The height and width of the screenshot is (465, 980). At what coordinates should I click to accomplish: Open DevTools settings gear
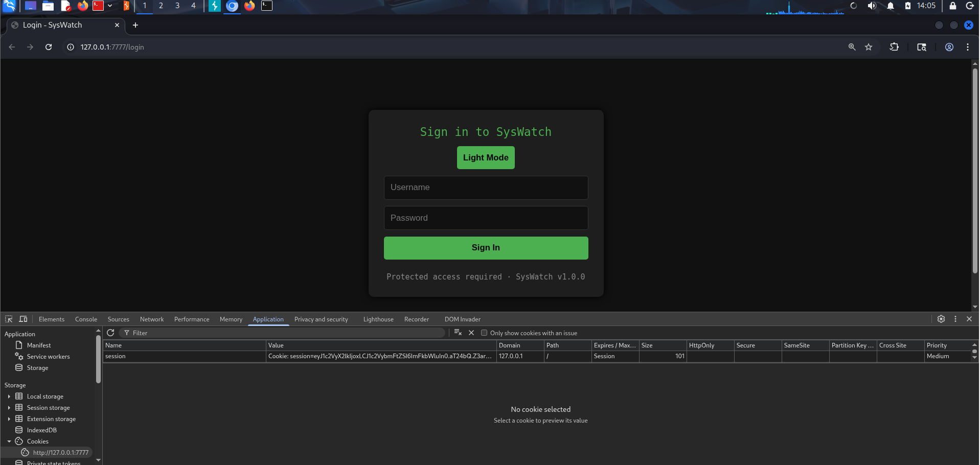coord(941,319)
